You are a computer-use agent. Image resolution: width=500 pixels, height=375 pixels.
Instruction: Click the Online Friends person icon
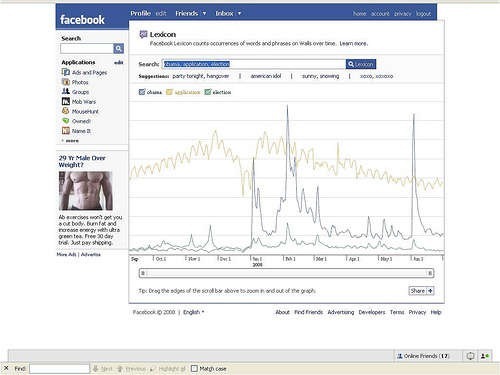tap(400, 356)
